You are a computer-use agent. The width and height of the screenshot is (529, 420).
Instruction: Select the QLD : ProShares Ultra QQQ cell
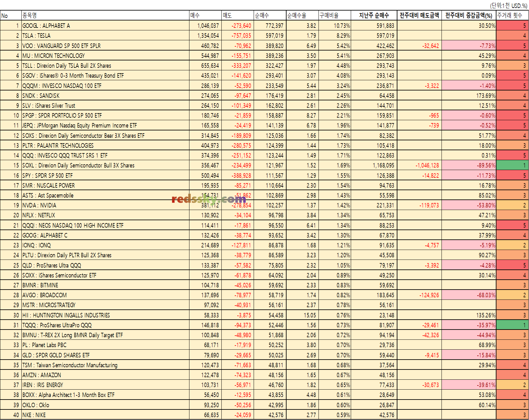pos(105,265)
